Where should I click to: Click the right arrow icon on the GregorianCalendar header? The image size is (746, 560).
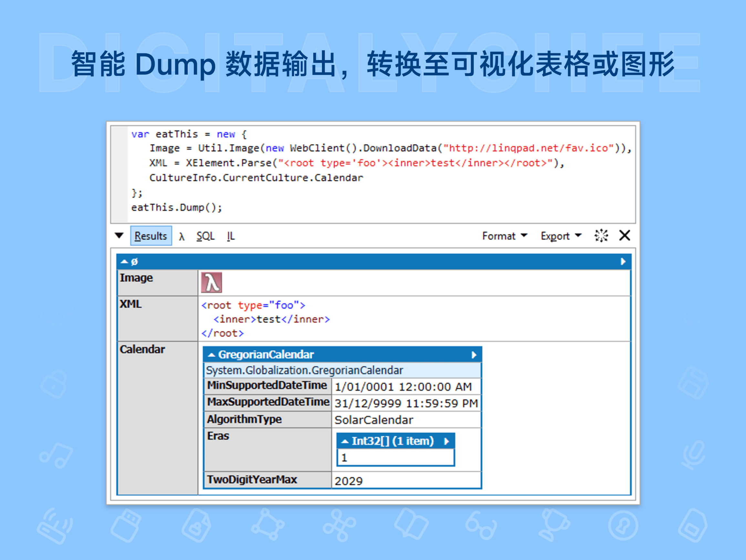pos(474,355)
